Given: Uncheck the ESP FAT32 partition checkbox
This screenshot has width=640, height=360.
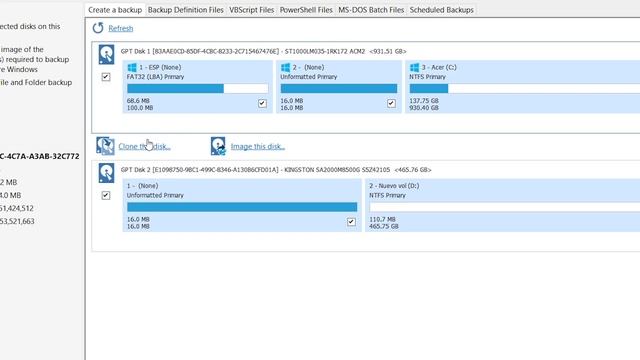Looking at the screenshot, I should tap(262, 103).
